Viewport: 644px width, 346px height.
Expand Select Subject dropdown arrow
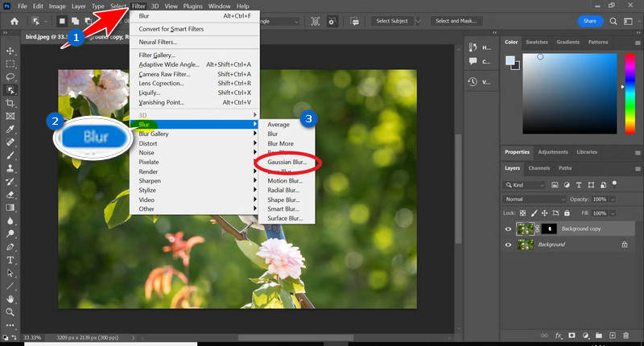coord(418,21)
